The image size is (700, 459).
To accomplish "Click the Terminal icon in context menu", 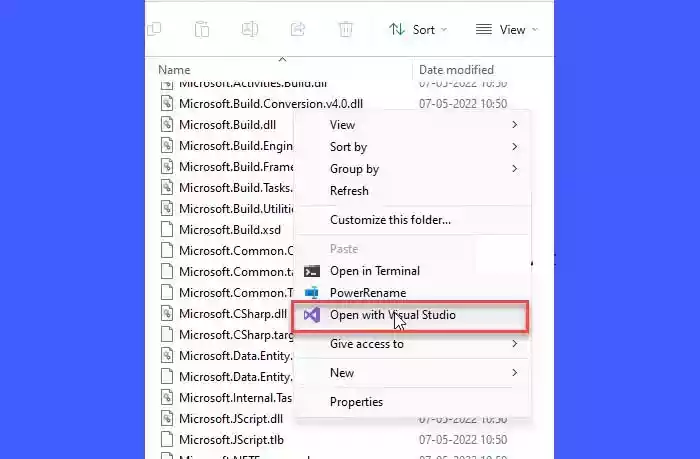I will point(312,271).
